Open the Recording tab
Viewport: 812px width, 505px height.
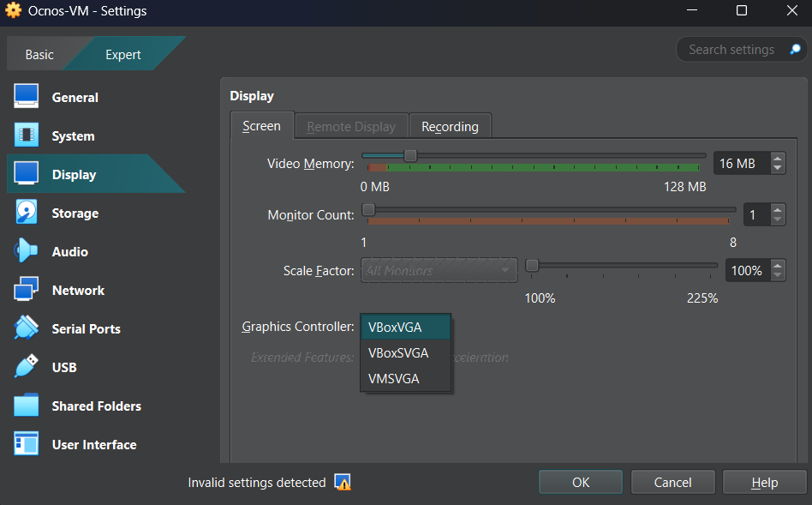click(450, 126)
